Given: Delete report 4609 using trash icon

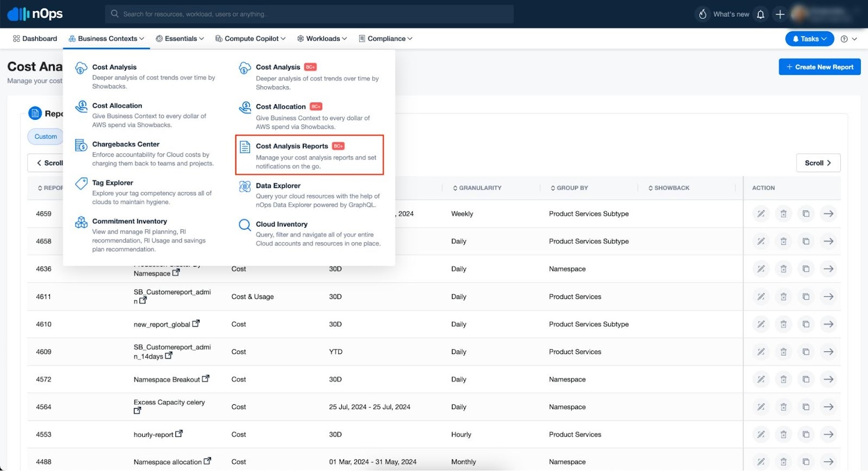Looking at the screenshot, I should tap(783, 352).
